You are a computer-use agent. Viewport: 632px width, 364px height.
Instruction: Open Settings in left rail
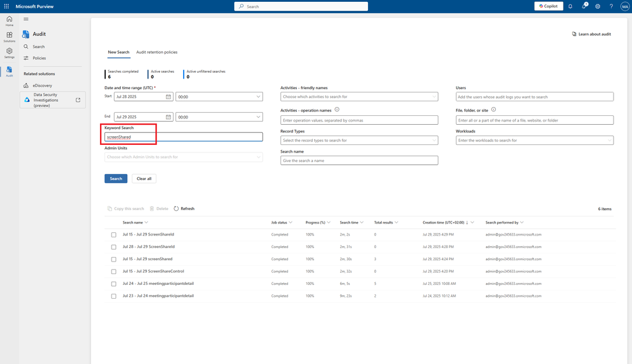[9, 53]
